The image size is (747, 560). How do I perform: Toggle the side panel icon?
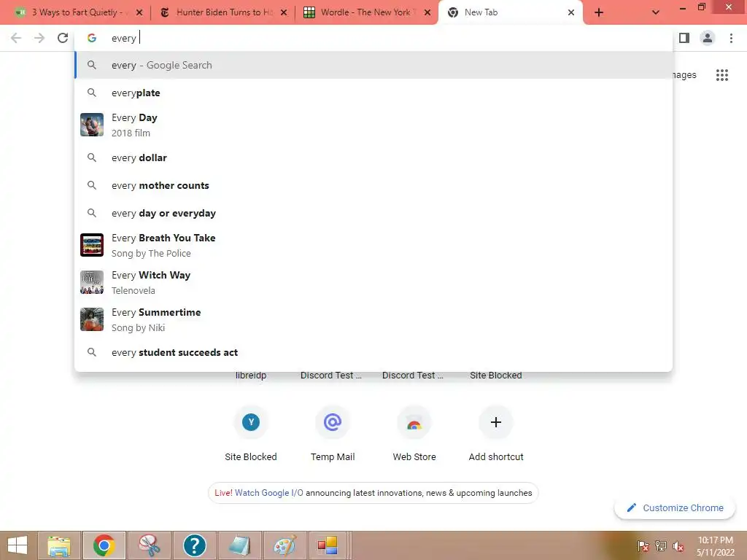684,38
